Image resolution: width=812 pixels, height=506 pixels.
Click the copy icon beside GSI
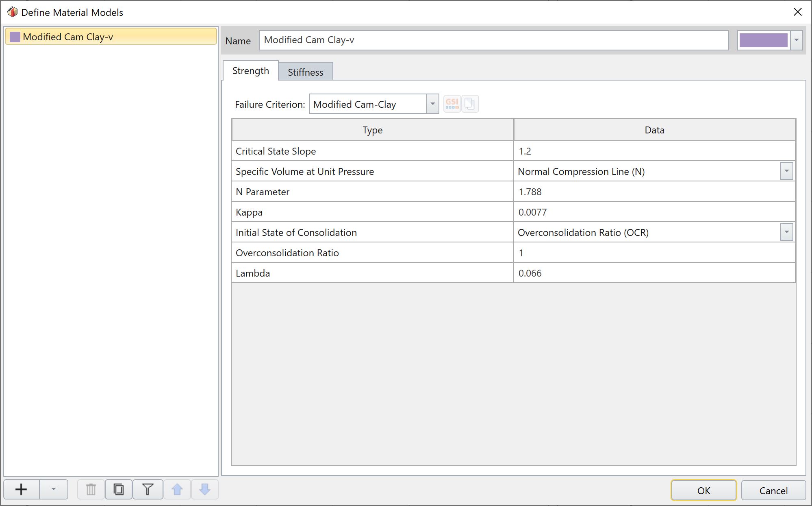pos(470,104)
